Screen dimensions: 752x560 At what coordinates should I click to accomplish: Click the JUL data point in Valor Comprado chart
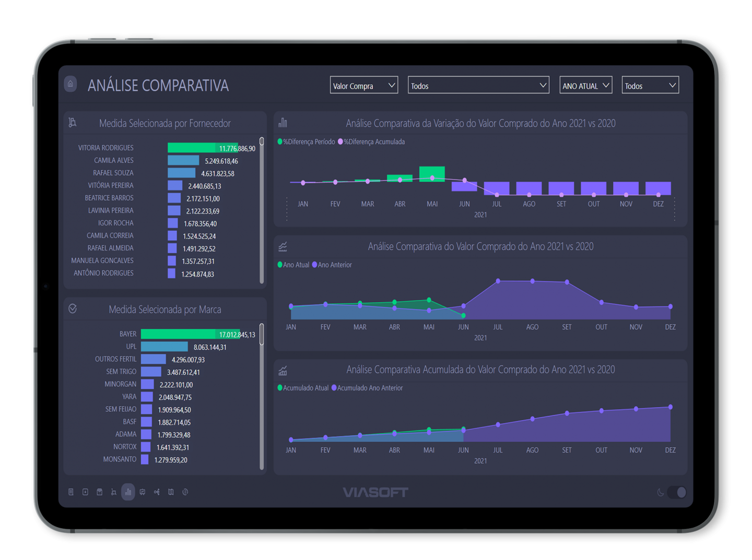(x=498, y=281)
